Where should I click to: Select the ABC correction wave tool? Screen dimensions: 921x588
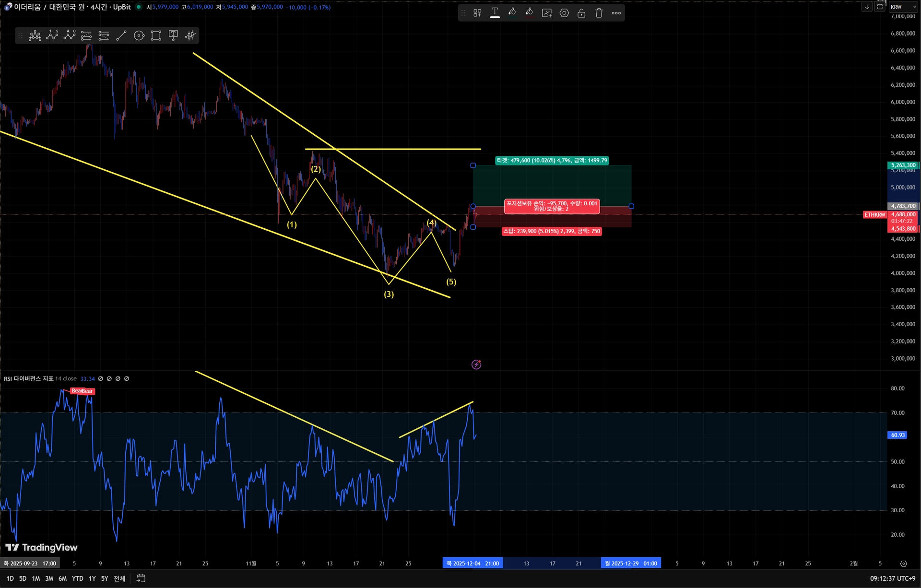70,35
